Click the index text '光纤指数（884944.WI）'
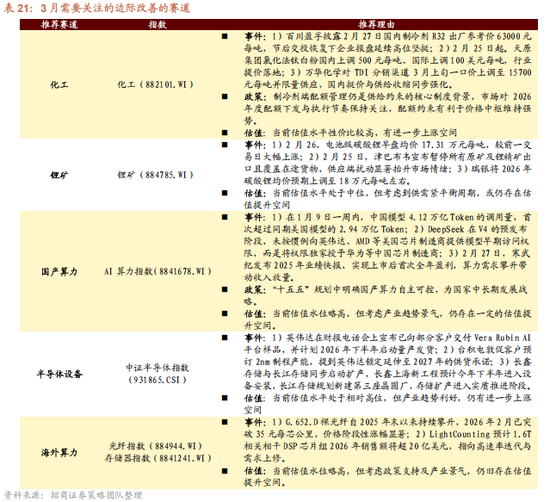The image size is (550, 502). [x=156, y=446]
